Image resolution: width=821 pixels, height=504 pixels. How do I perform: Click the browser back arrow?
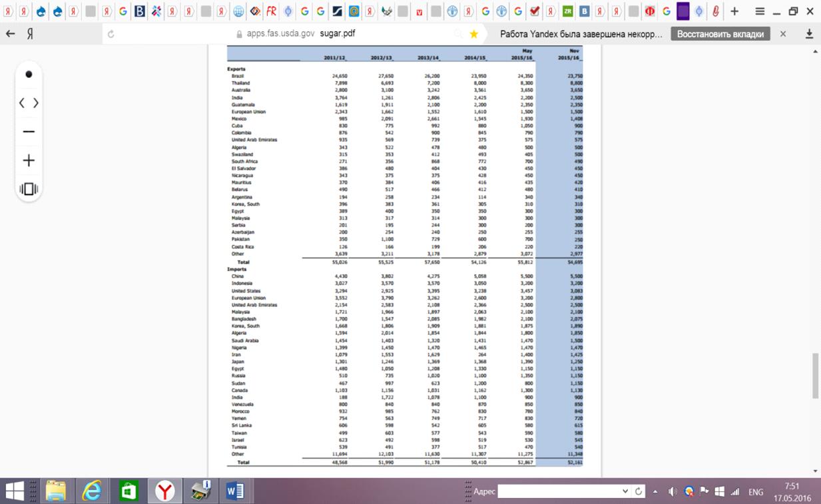click(11, 34)
